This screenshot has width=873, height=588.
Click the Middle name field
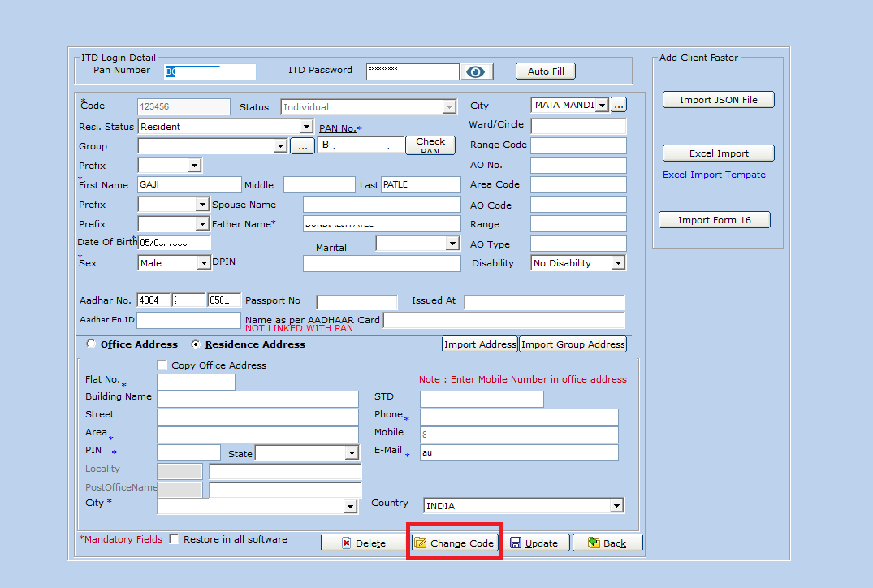pyautogui.click(x=320, y=185)
